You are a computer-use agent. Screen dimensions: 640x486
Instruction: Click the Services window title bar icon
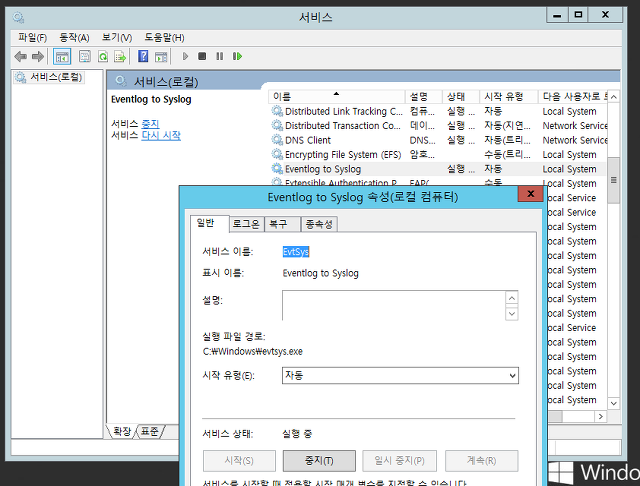pos(18,17)
